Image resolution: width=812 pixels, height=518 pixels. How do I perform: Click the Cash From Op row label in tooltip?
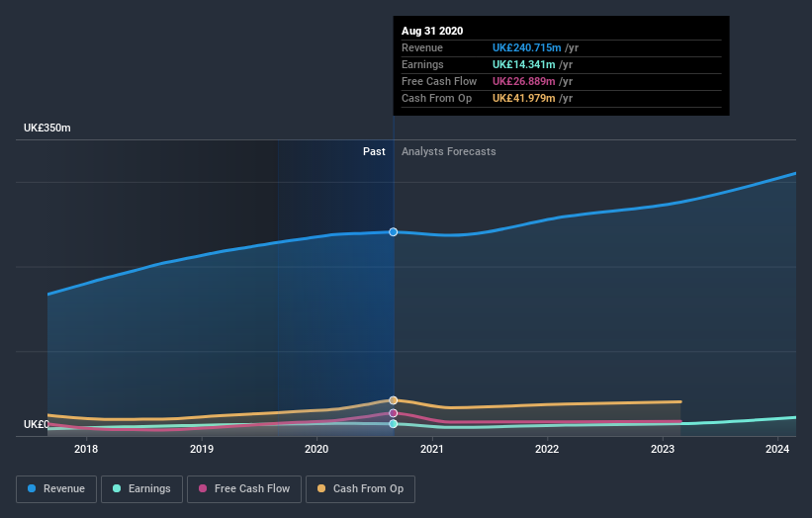click(x=436, y=98)
